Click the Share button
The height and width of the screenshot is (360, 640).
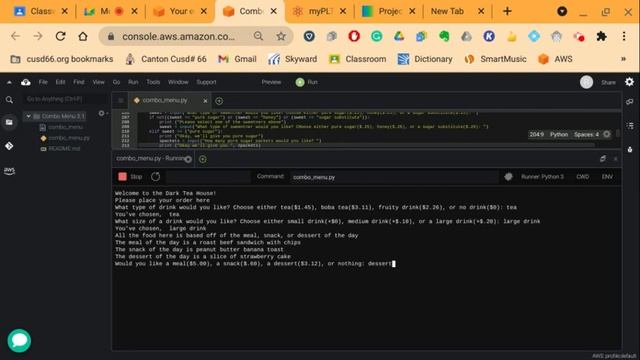608,82
